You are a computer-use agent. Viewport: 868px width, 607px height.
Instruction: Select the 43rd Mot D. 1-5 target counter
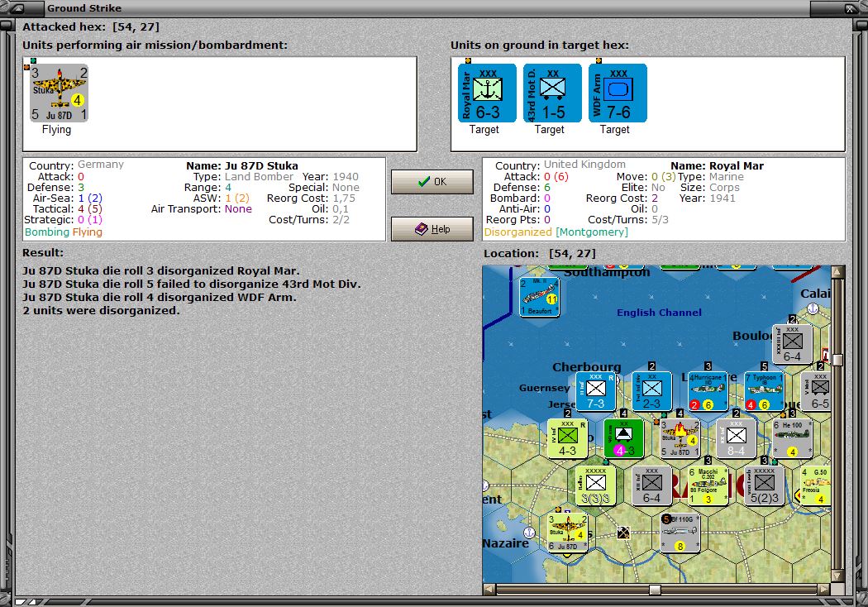click(552, 93)
